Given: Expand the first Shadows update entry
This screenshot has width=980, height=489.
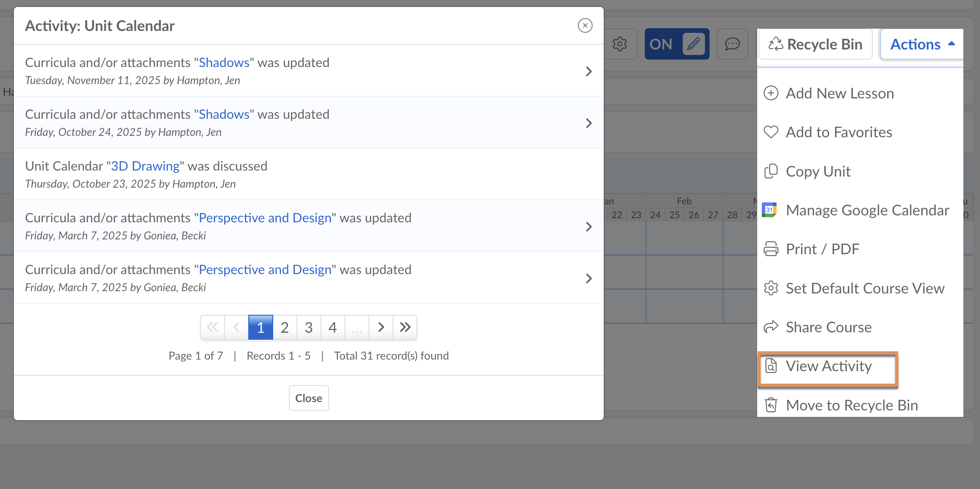Looking at the screenshot, I should click(x=588, y=71).
